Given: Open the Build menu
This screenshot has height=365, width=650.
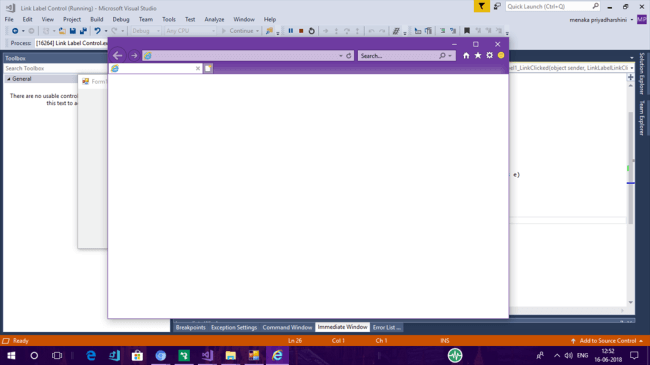Looking at the screenshot, I should (97, 19).
